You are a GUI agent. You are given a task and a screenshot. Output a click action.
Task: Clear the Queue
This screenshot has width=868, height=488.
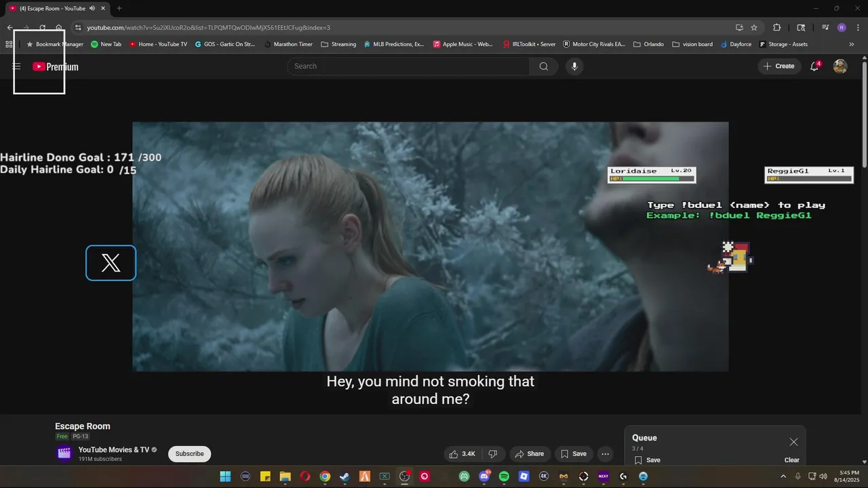coord(791,460)
